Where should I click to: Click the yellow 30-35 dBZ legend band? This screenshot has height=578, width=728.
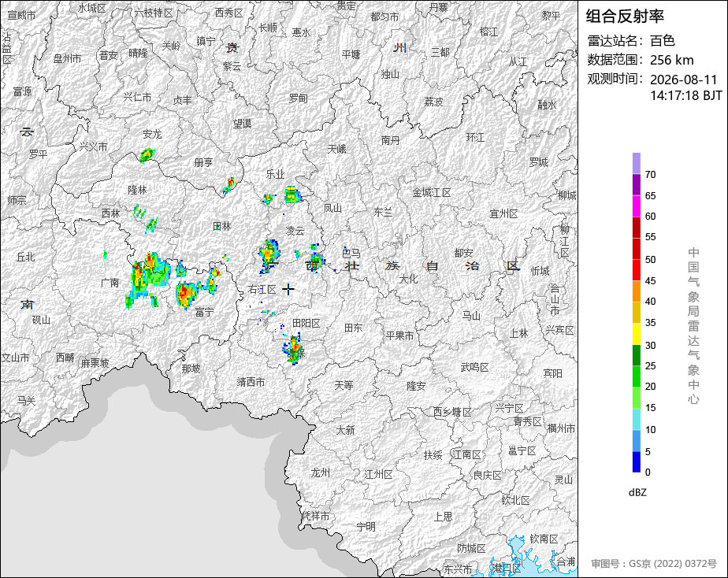(x=636, y=334)
